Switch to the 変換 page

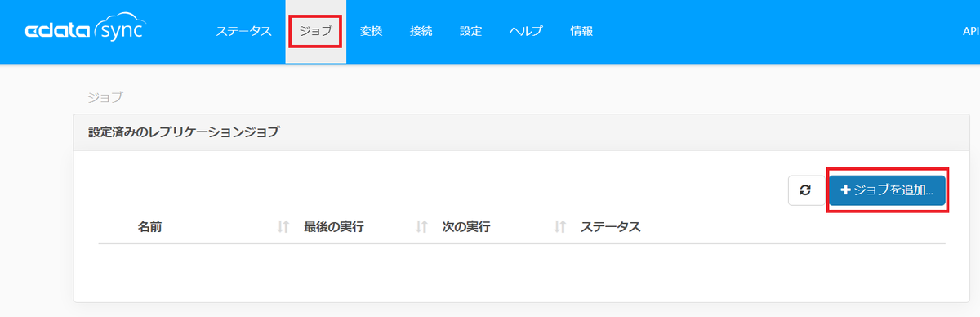pos(372,32)
